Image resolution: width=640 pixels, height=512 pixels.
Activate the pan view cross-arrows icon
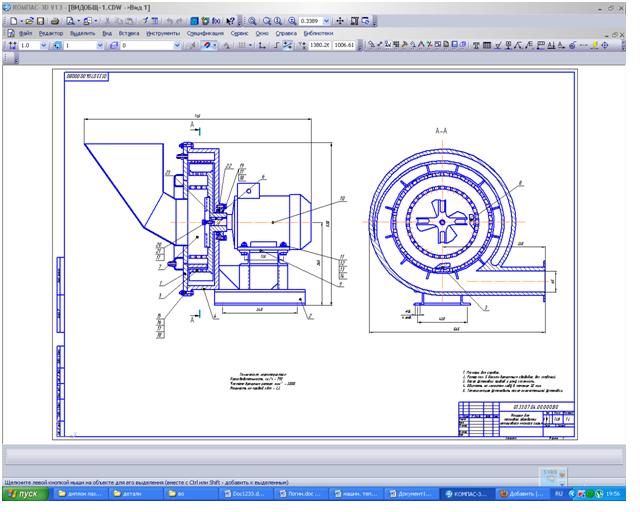point(340,21)
